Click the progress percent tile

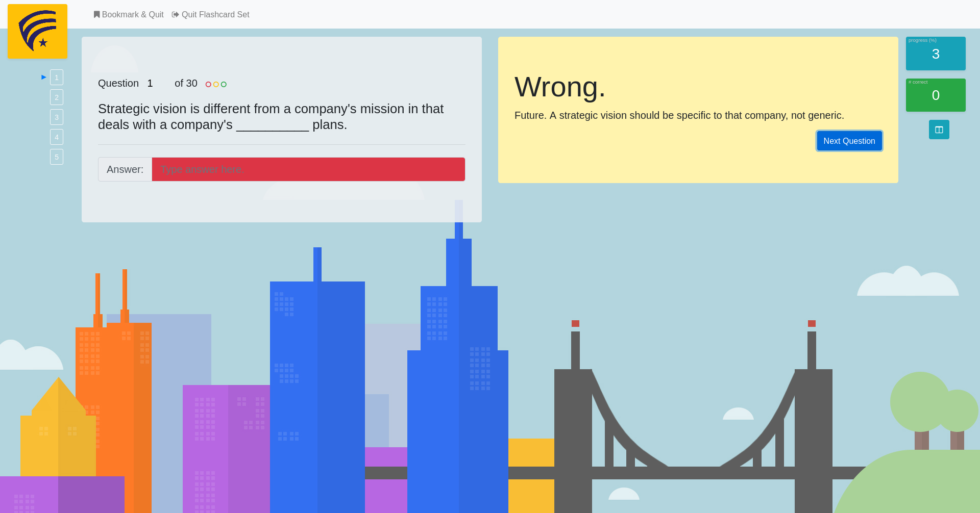[936, 54]
